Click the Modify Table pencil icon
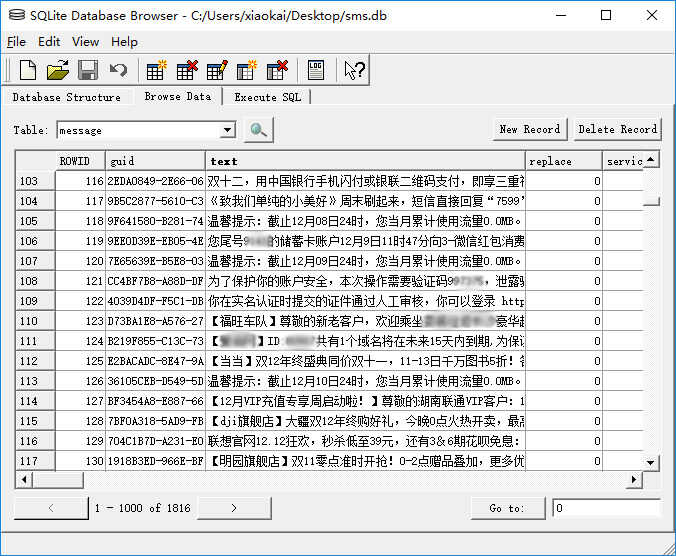 click(217, 70)
